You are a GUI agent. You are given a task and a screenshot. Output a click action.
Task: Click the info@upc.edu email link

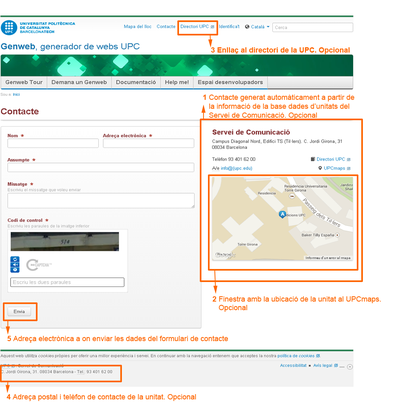[x=237, y=168]
